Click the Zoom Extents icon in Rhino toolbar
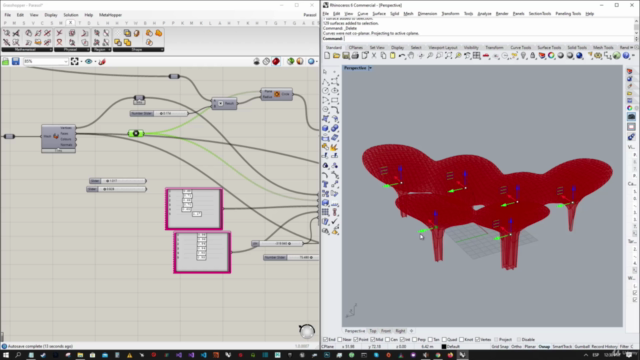Viewport: 640px width, 360px height. pyautogui.click(x=448, y=56)
